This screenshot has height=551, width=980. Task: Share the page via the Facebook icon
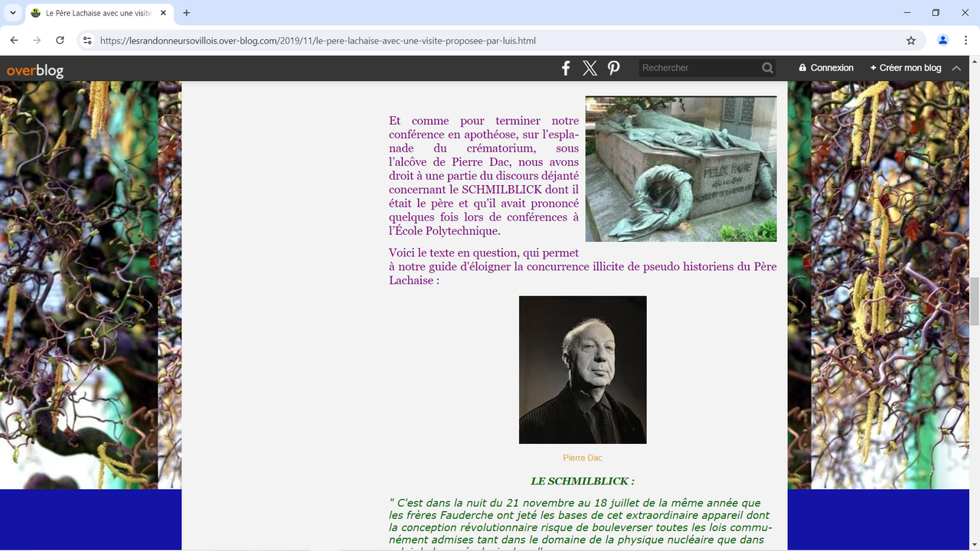[566, 68]
